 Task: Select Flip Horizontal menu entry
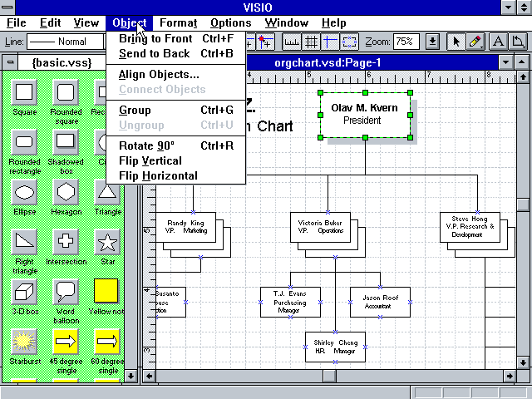pyautogui.click(x=158, y=175)
